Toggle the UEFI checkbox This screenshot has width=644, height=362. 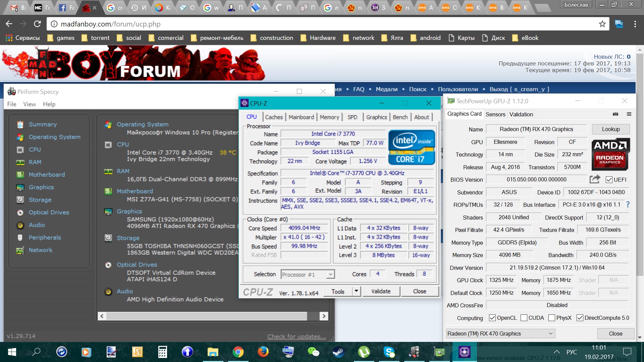(609, 180)
